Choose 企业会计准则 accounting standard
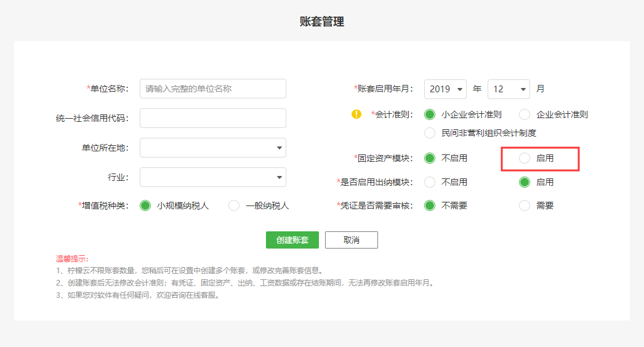The image size is (644, 347). [525, 114]
